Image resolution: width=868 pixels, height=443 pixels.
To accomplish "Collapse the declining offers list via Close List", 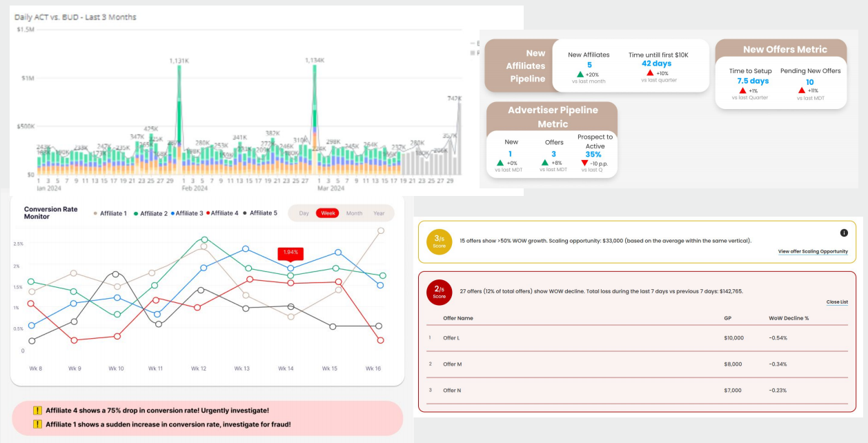I will pyautogui.click(x=838, y=302).
